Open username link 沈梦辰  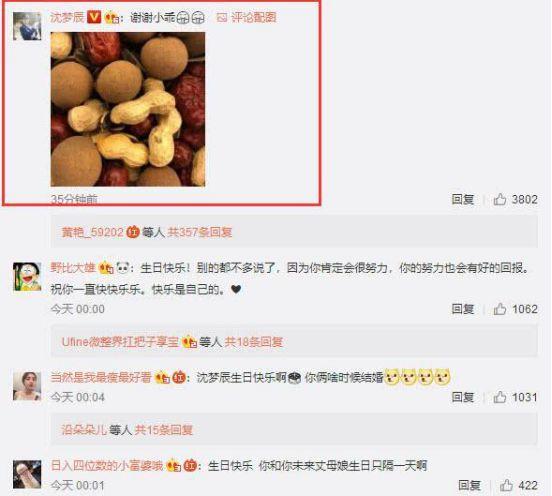pyautogui.click(x=67, y=17)
